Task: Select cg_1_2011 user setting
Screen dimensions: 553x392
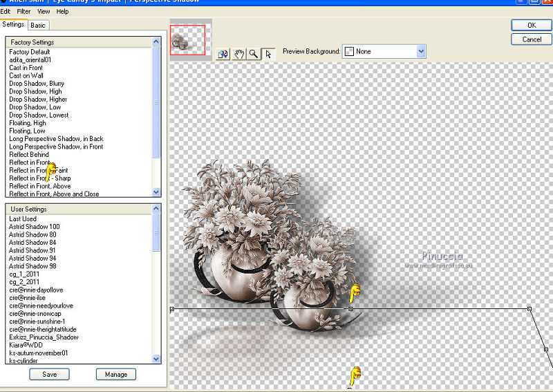Action: coord(24,274)
